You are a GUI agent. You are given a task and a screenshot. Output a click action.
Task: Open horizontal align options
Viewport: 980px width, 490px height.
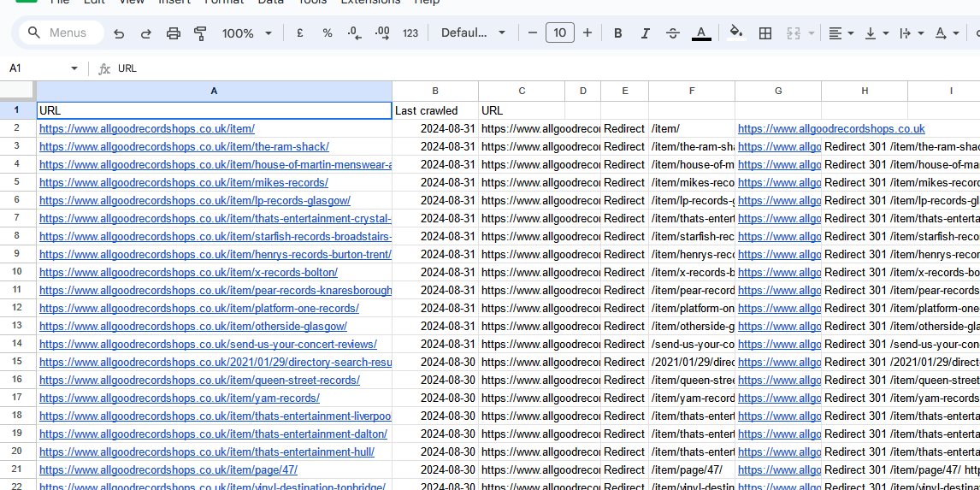pyautogui.click(x=841, y=33)
